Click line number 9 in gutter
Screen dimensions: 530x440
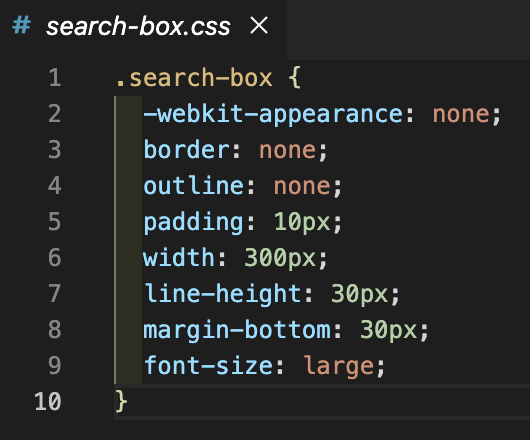[54, 366]
